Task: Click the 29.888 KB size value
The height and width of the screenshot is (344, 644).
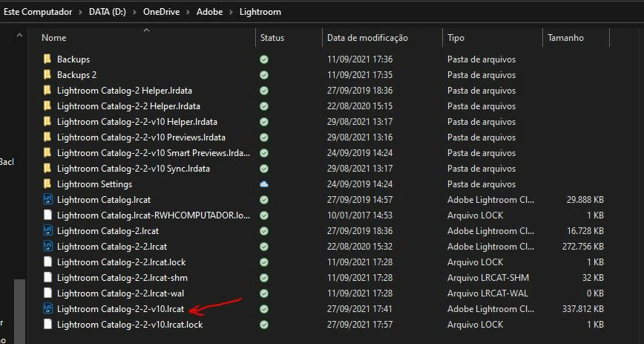Action: click(585, 200)
